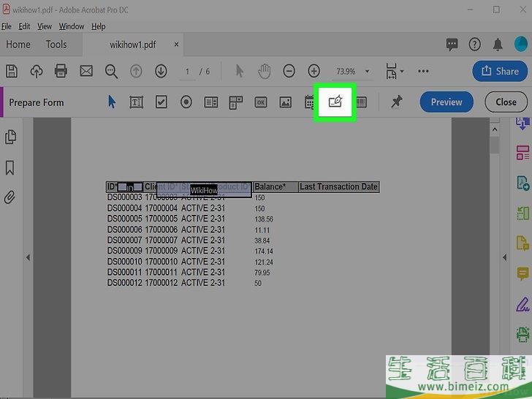This screenshot has height=399, width=532.
Task: Open notifications bell icon
Action: pos(498,45)
